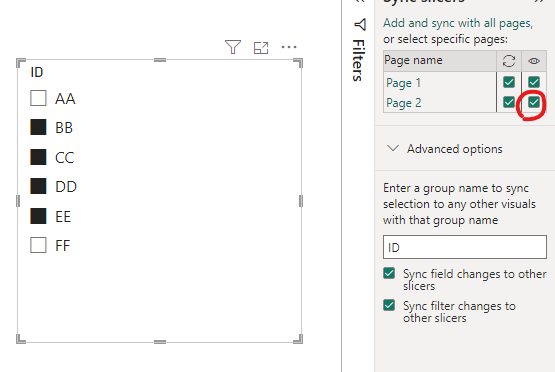The width and height of the screenshot is (555, 372).
Task: Click the group name field containing ID
Action: pyautogui.click(x=465, y=247)
